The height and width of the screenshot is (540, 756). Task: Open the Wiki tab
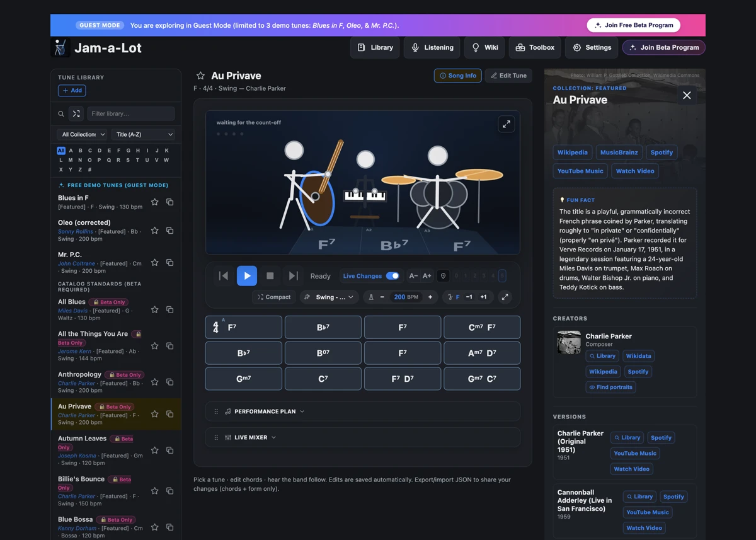click(484, 47)
